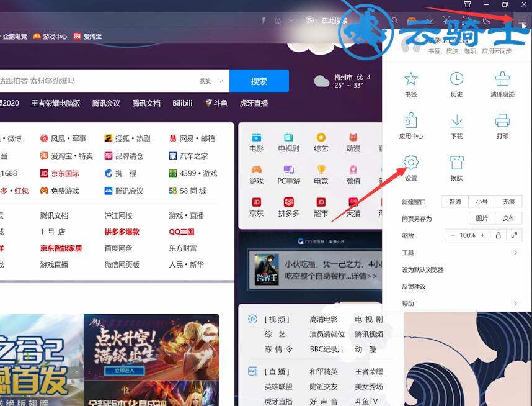This screenshot has height=406, width=532.
Task: Toggle fullscreen with the expand arrows button
Action: 514,235
